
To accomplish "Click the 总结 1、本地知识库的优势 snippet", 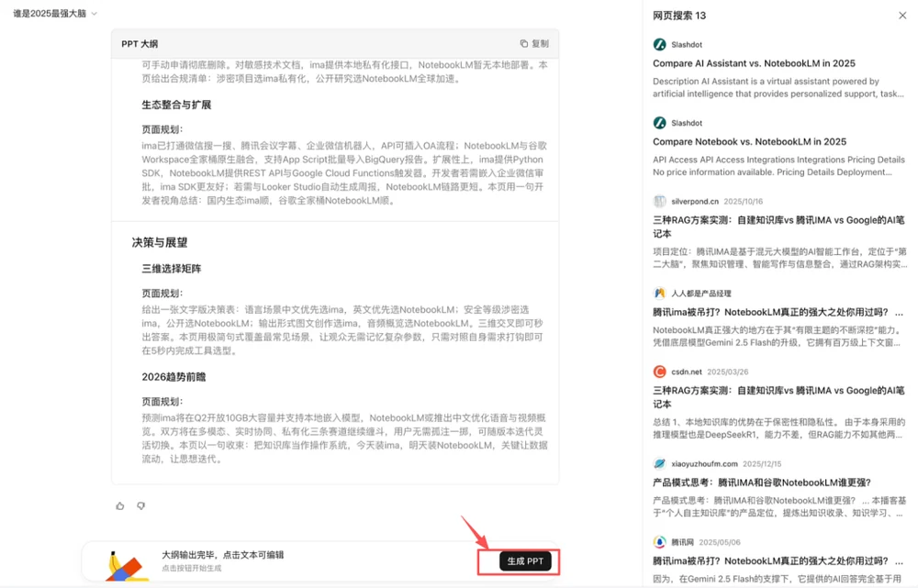I will point(779,428).
